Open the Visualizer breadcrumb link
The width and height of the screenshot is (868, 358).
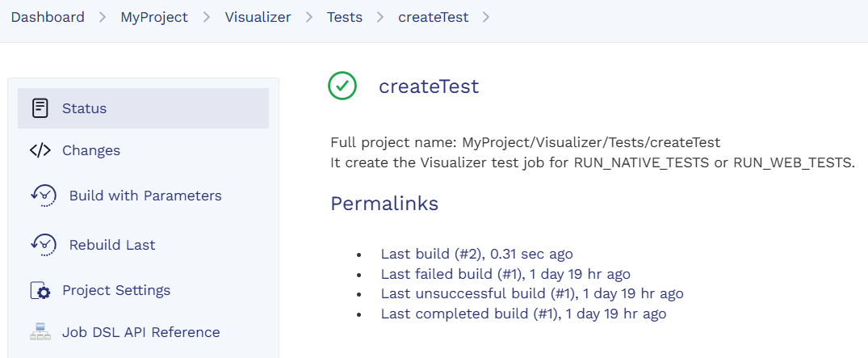coord(258,17)
